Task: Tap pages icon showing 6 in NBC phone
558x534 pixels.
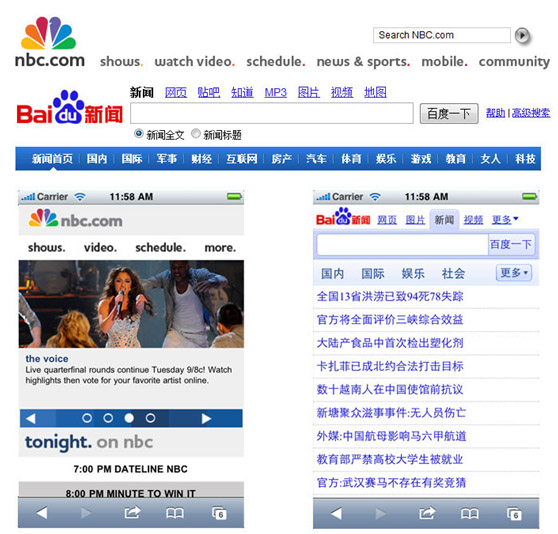Action: click(219, 513)
